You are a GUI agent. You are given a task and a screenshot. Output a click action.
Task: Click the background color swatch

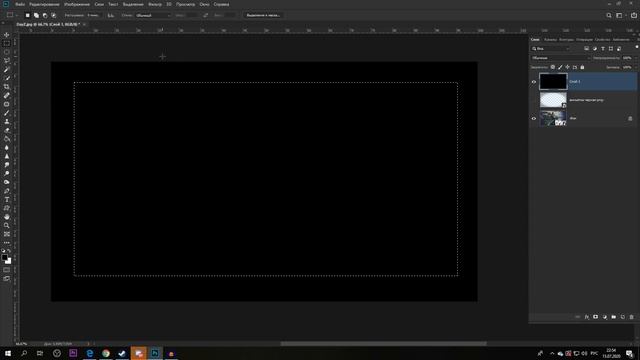tap(9, 261)
